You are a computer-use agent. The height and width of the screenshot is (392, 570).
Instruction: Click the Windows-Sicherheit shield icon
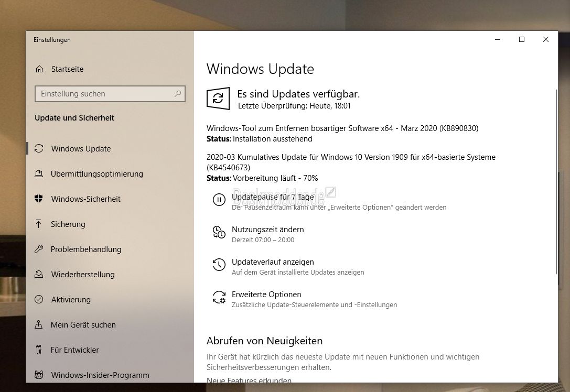tap(38, 199)
